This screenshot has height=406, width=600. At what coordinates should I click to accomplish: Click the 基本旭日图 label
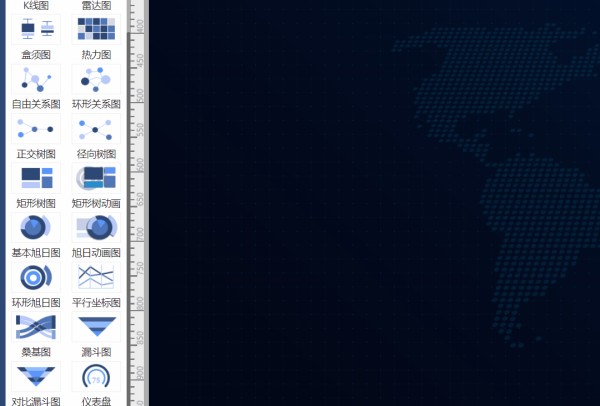36,253
